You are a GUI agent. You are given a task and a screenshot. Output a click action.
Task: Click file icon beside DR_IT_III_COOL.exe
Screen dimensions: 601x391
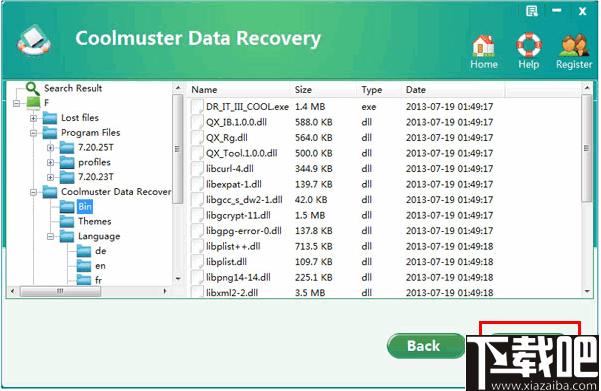(197, 107)
